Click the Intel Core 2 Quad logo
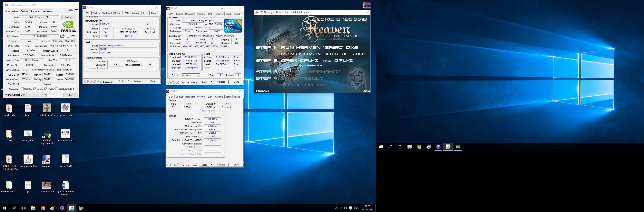644x212 pixels. point(233,26)
